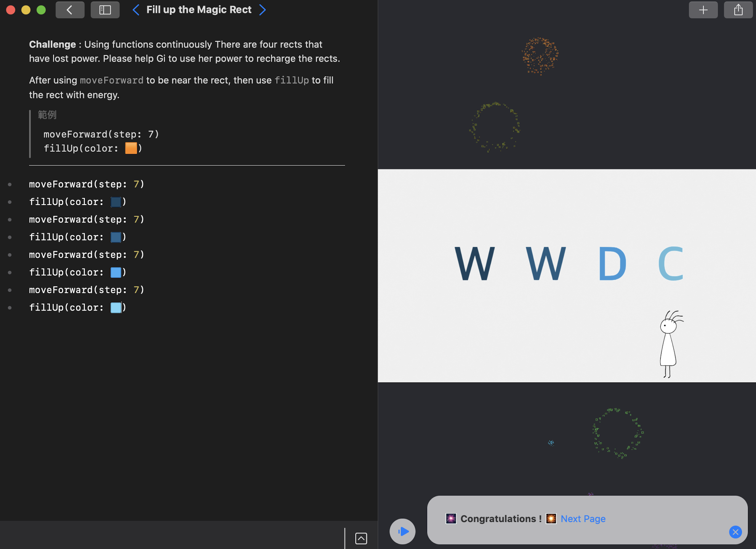Click the first moveForward code line
This screenshot has width=756, height=549.
(86, 185)
